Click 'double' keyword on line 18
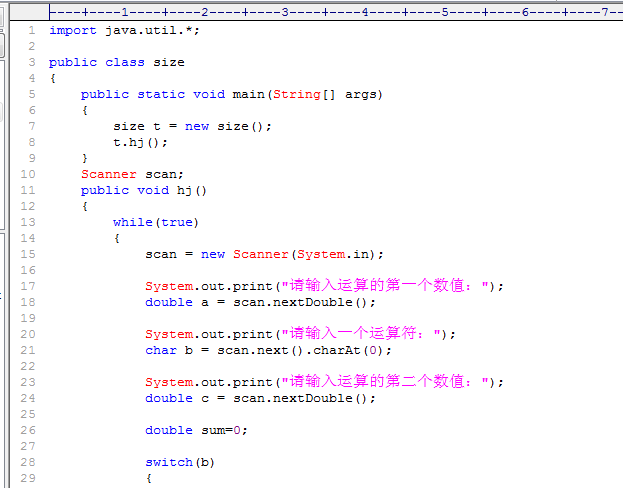Screen dimensions: 623x488 [x=169, y=302]
